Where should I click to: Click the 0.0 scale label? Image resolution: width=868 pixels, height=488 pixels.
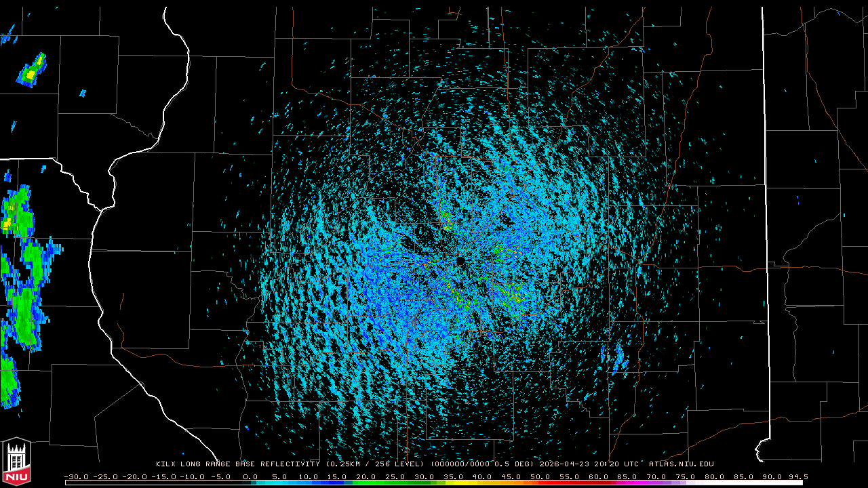tap(250, 476)
